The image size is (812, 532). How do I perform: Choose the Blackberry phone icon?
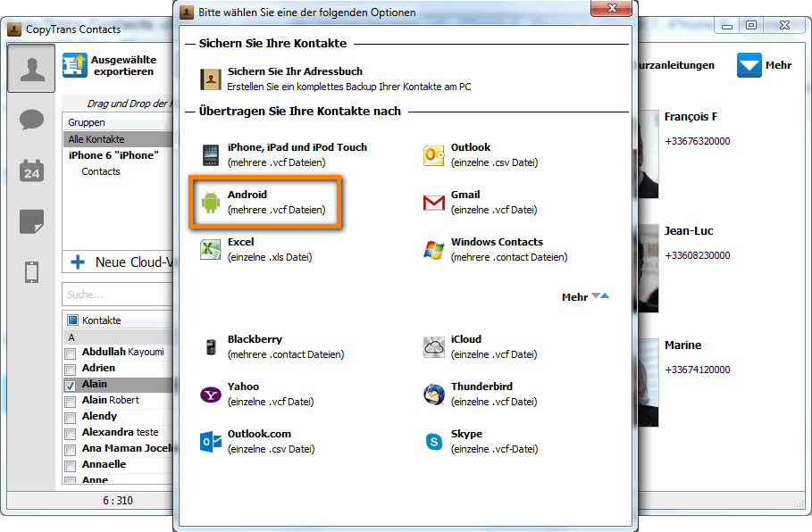click(211, 346)
